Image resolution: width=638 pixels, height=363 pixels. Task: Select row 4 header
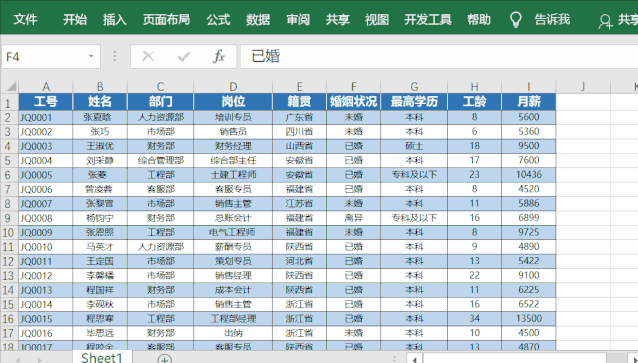pos(9,146)
